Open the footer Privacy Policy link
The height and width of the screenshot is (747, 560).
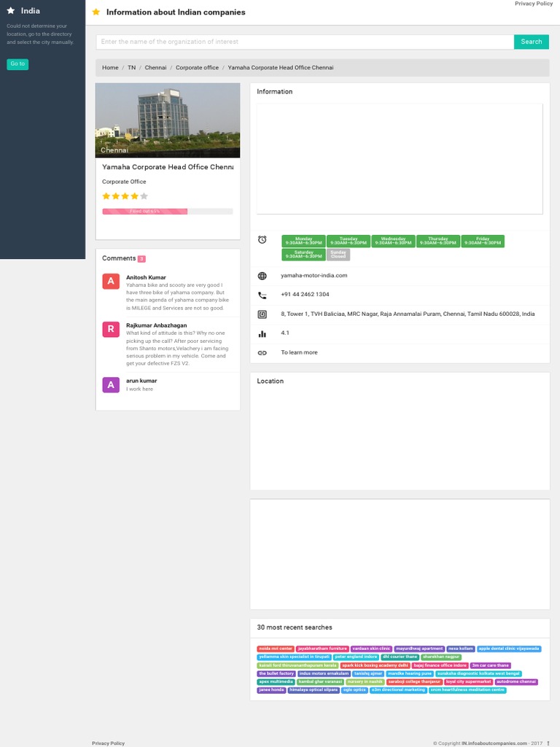[x=108, y=743]
